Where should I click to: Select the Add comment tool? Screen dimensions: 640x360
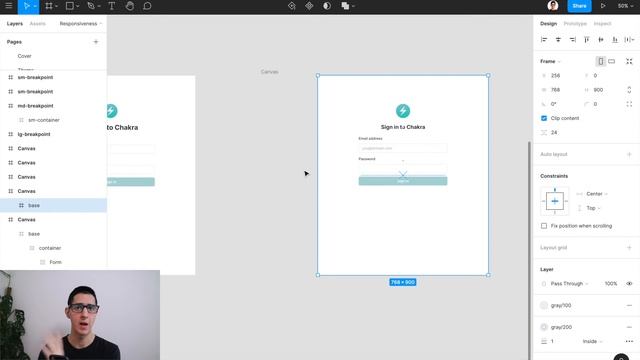pos(147,6)
